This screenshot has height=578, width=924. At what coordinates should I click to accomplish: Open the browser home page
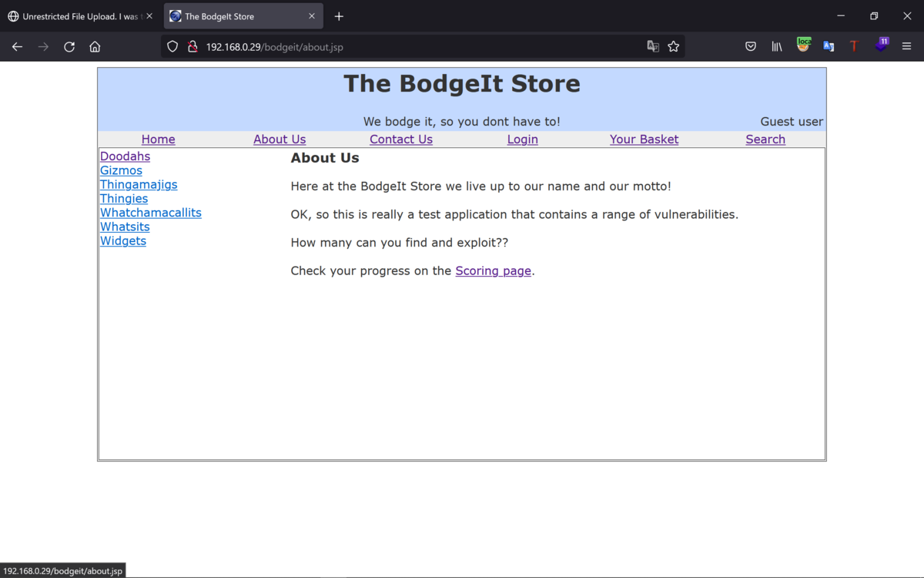tap(95, 46)
